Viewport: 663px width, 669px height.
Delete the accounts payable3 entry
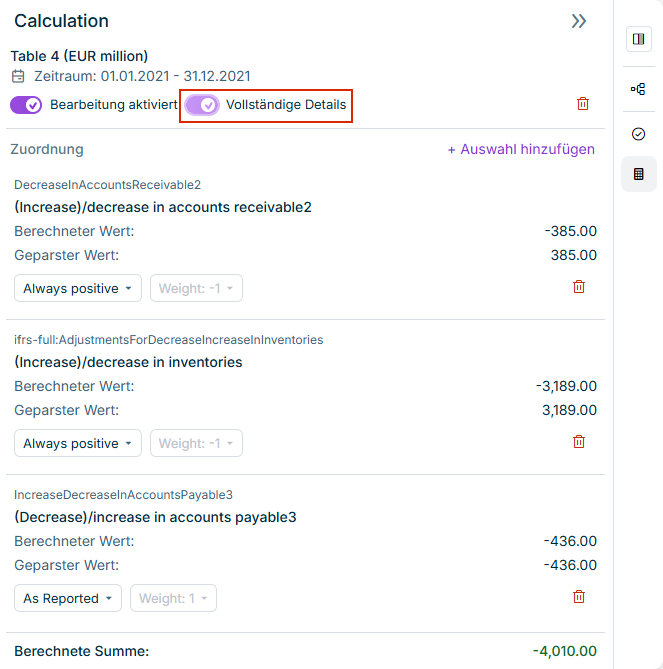(578, 597)
